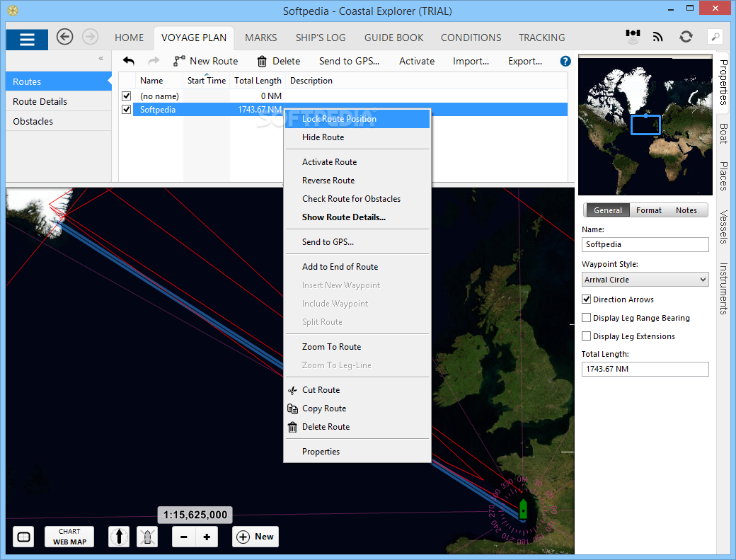736x560 pixels.
Task: Open the Boat side panel tab
Action: [724, 133]
